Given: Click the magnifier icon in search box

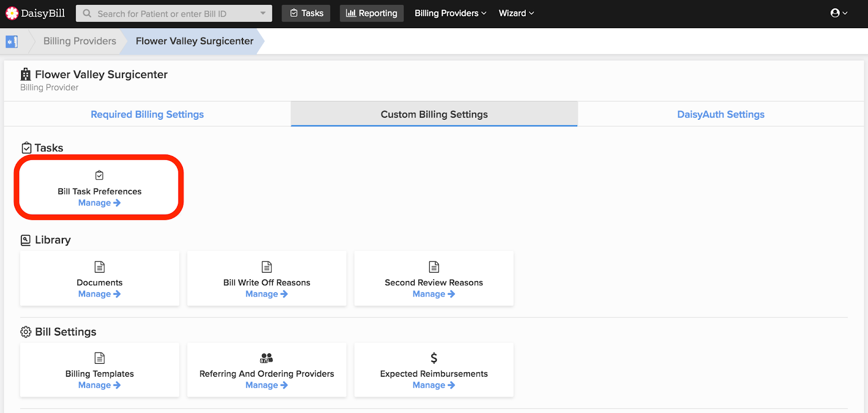Looking at the screenshot, I should 87,14.
